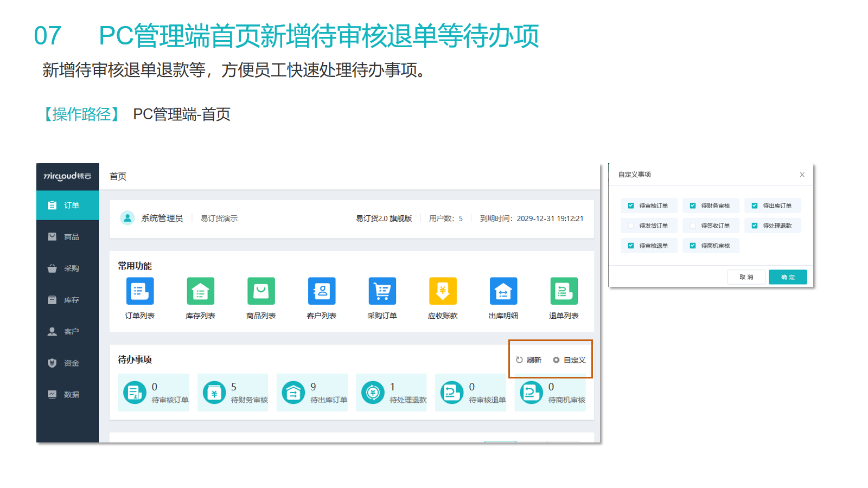Uncheck 待处理退款 in the 自定义事项 dialog
868x488 pixels.
click(x=755, y=226)
